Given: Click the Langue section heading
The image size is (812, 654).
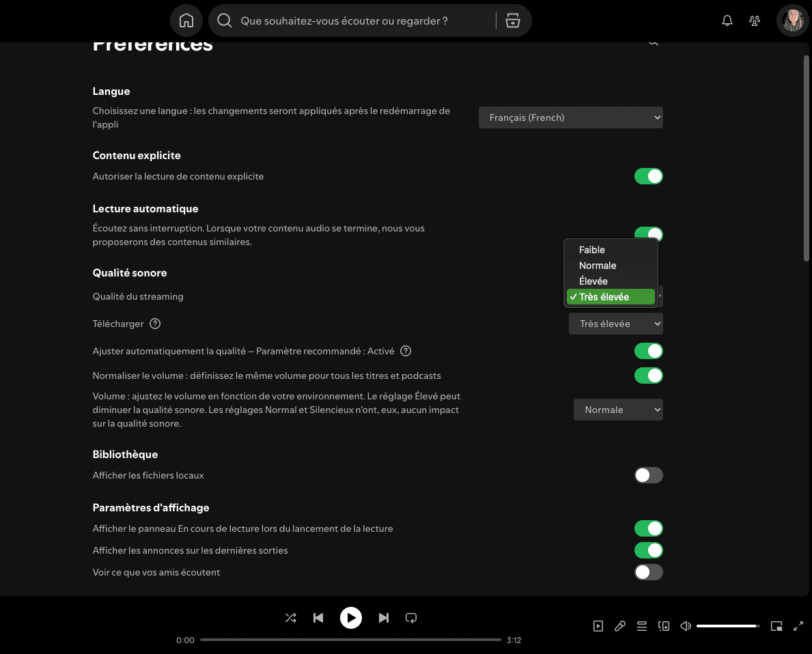Looking at the screenshot, I should tap(111, 91).
